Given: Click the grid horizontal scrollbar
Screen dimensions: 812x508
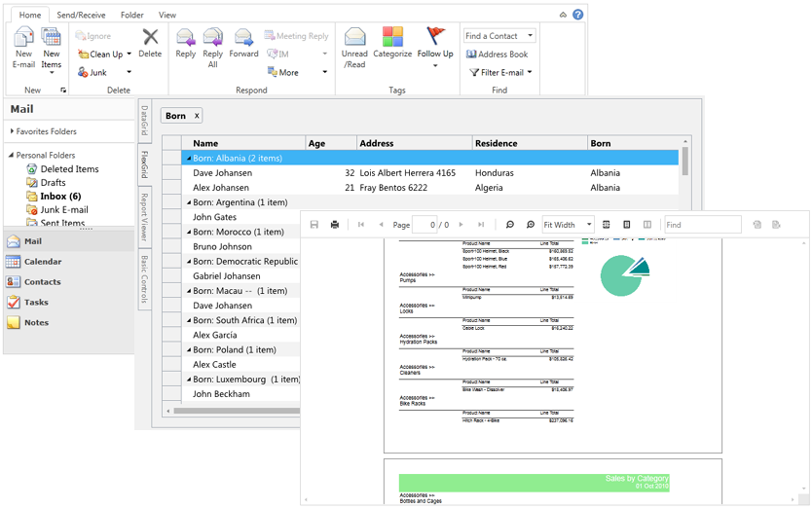Looking at the screenshot, I should [x=237, y=411].
